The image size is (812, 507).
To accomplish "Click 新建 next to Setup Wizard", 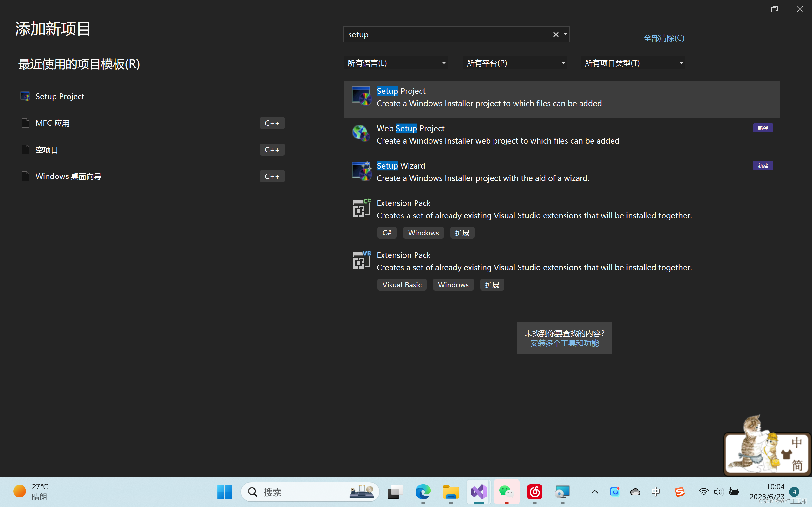I will [x=763, y=165].
